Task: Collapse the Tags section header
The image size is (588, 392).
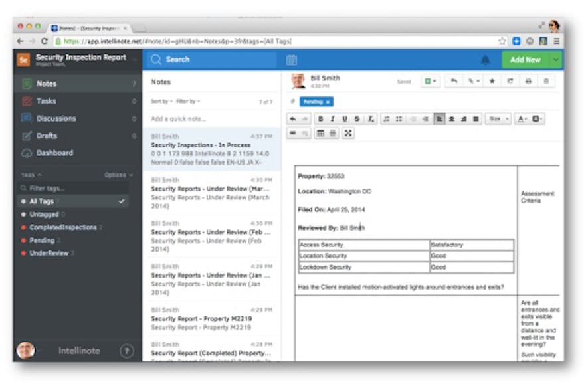Action: coord(31,175)
